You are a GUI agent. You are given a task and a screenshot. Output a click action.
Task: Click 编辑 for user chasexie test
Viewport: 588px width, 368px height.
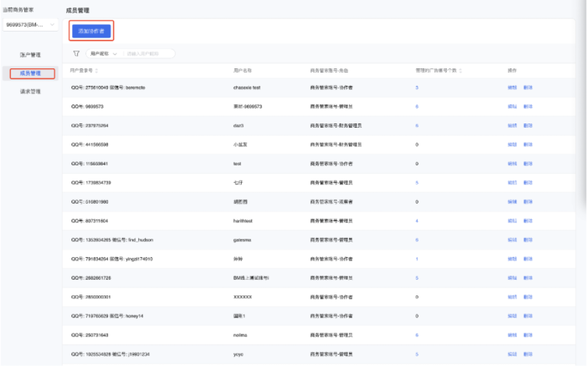coord(512,87)
